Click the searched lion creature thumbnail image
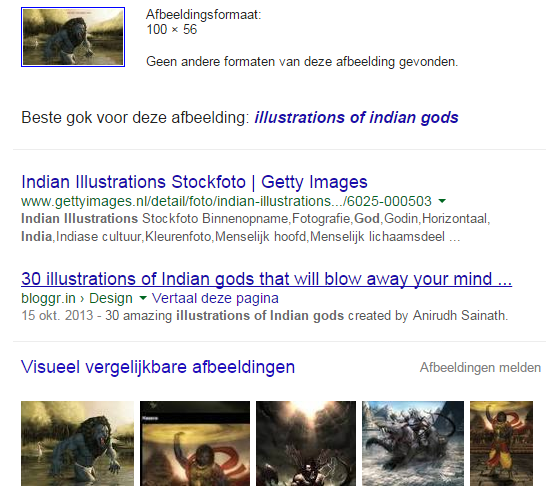Image resolution: width=546 pixels, height=489 pixels. pyautogui.click(x=73, y=37)
